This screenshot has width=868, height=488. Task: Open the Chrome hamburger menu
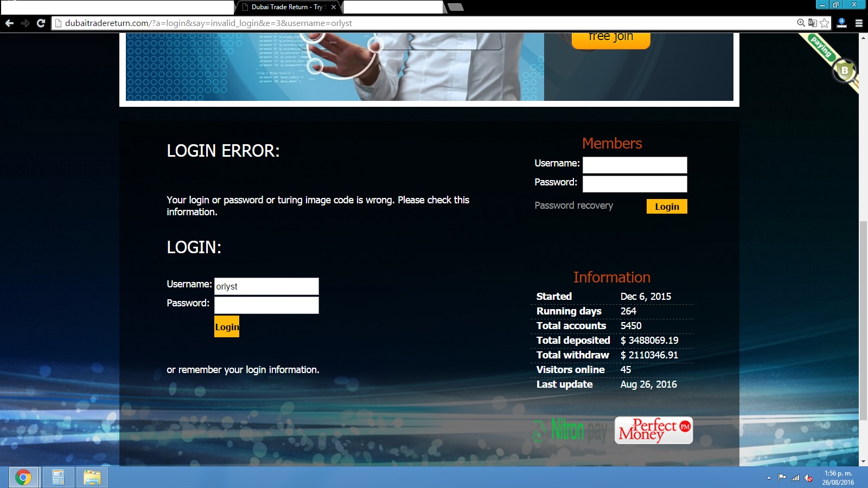tap(859, 23)
